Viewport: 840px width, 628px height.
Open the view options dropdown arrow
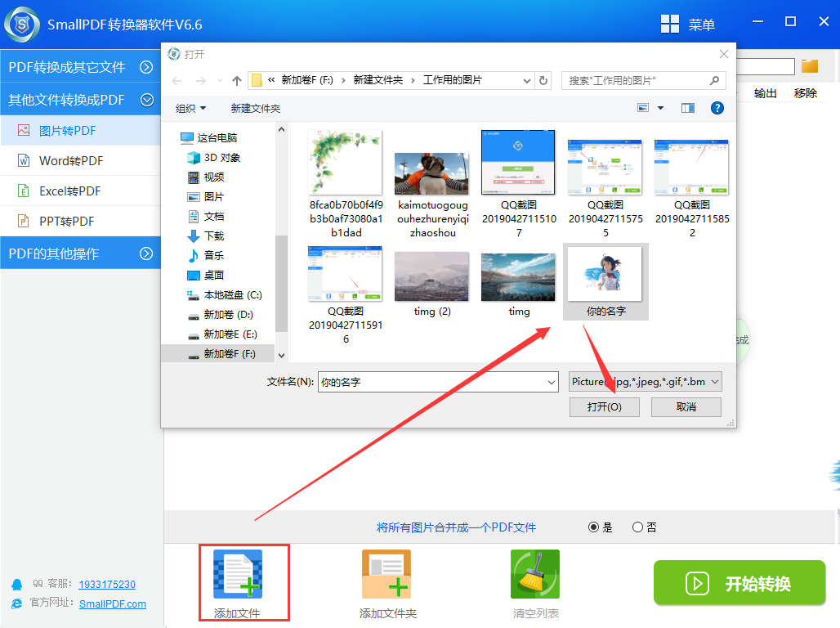click(660, 108)
